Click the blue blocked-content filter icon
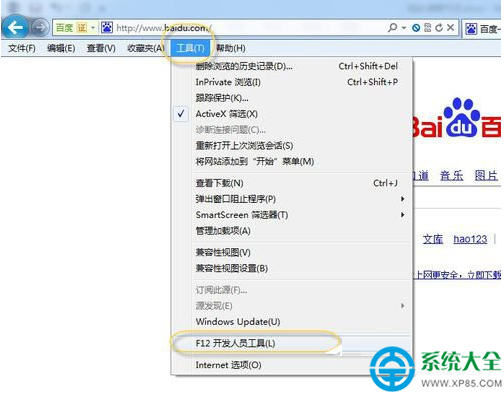504x394 pixels. tap(416, 28)
